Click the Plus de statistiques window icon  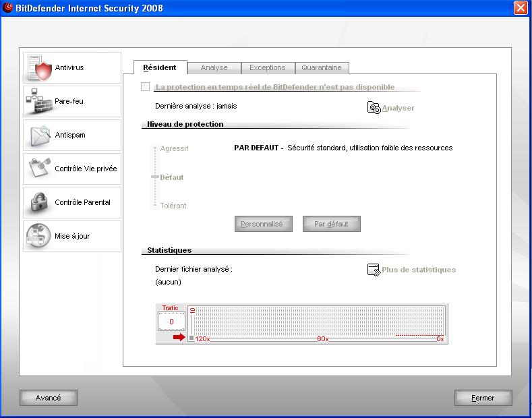point(374,270)
